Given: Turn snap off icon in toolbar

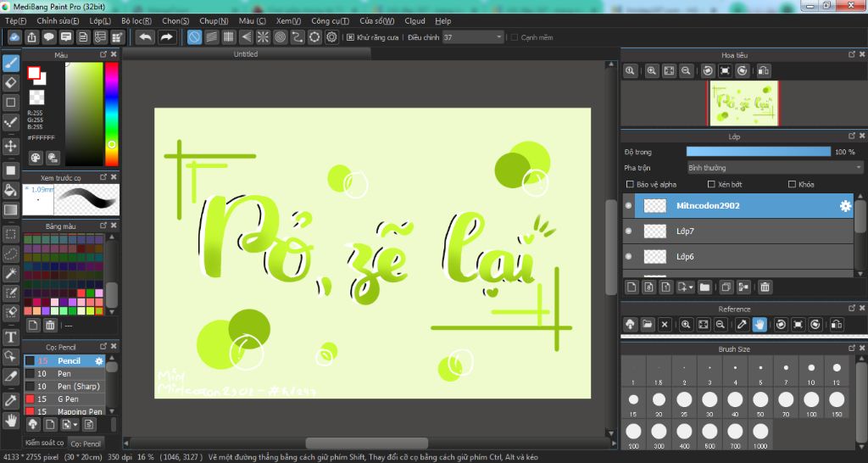Looking at the screenshot, I should click(x=194, y=37).
